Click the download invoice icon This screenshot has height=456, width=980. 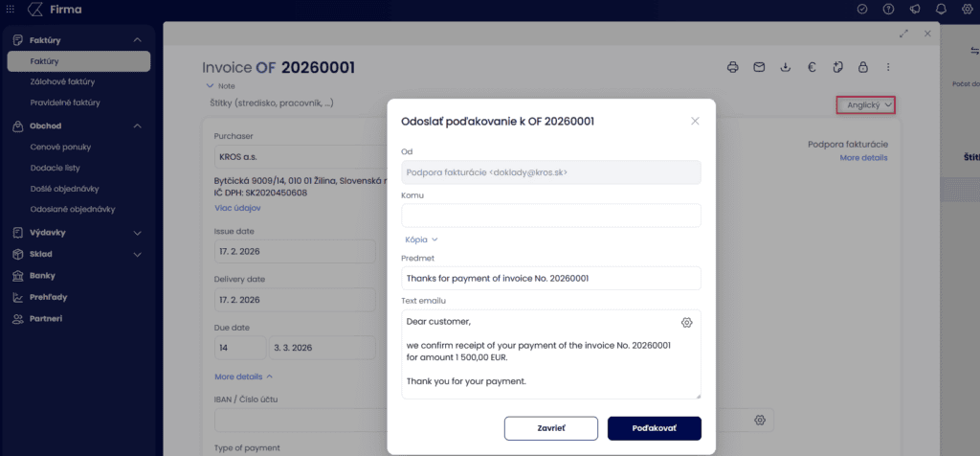785,67
